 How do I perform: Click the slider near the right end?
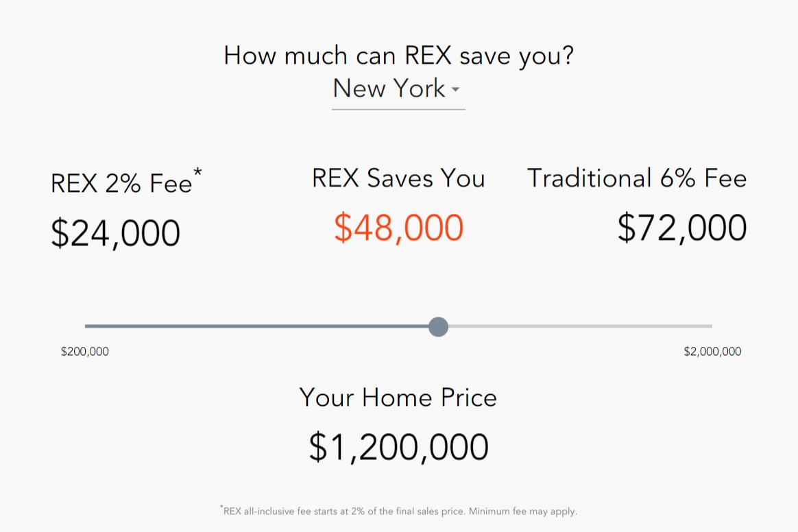click(672, 327)
